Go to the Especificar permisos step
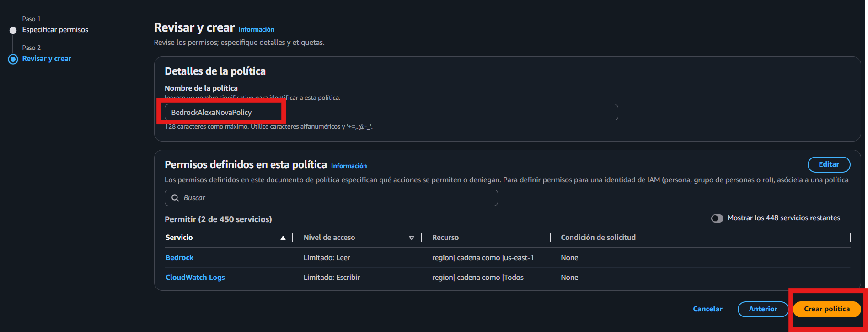Screen dimensions: 868x332 point(55,30)
